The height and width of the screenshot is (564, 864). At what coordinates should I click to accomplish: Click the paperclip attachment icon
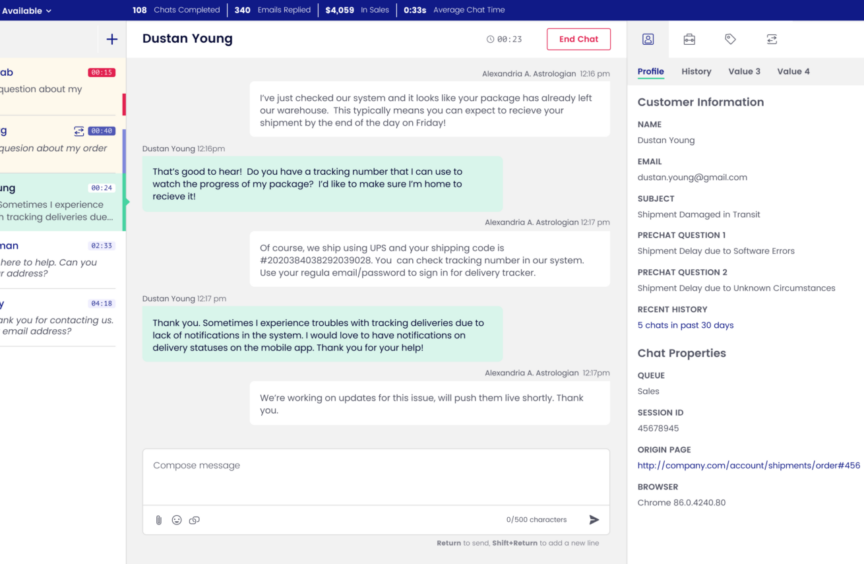[x=158, y=520]
